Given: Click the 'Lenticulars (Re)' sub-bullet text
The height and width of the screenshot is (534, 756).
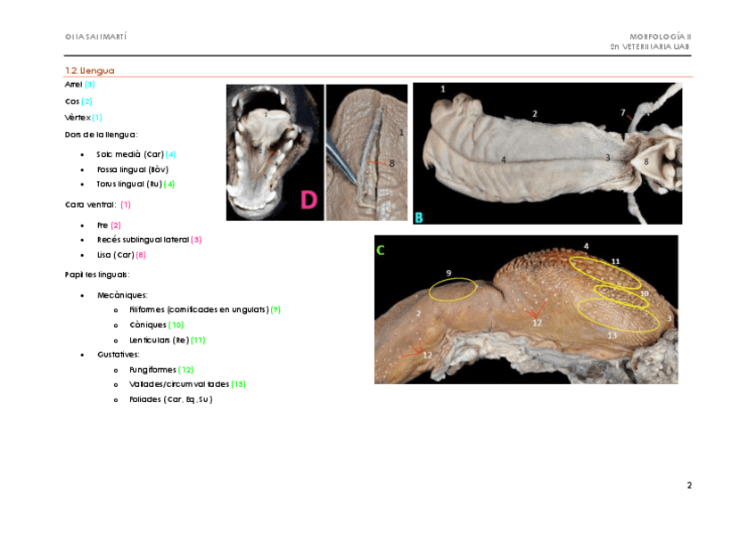Looking at the screenshot, I should coord(160,340).
